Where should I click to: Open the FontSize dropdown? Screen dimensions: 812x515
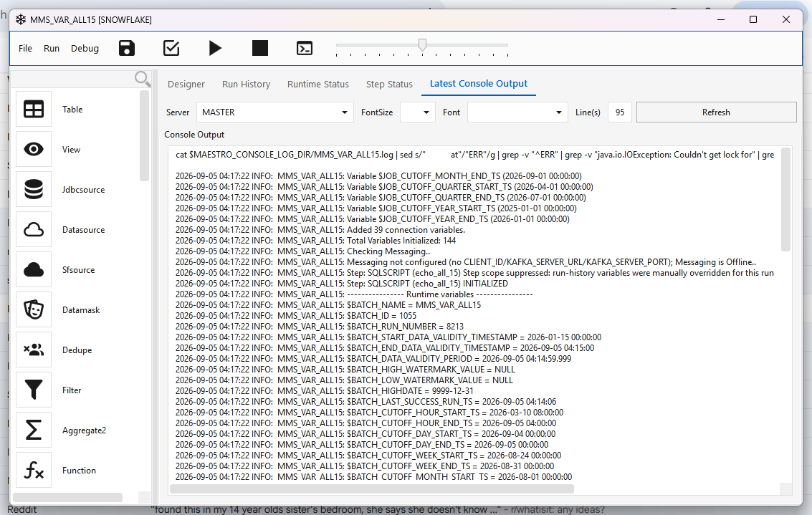[x=417, y=112]
